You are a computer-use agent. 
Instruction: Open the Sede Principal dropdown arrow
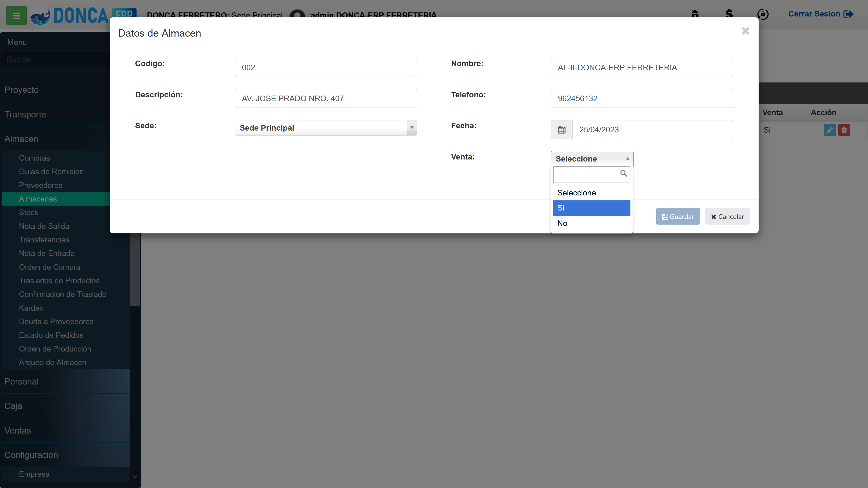(412, 128)
